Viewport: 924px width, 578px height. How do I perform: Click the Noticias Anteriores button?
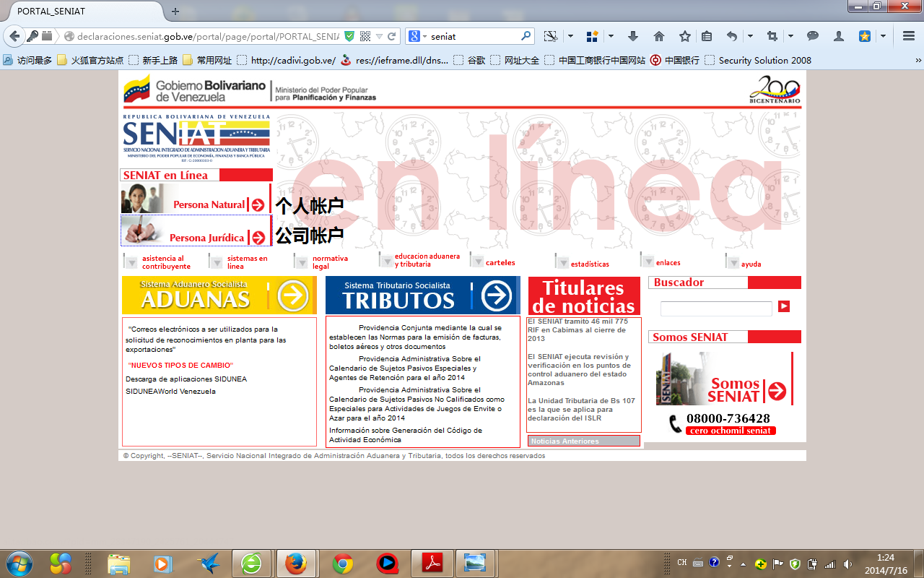[584, 441]
